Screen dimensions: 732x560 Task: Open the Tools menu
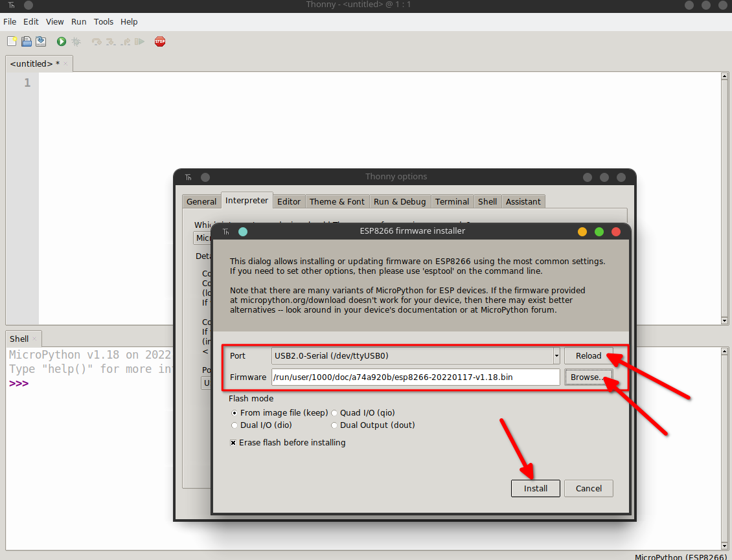pos(103,21)
